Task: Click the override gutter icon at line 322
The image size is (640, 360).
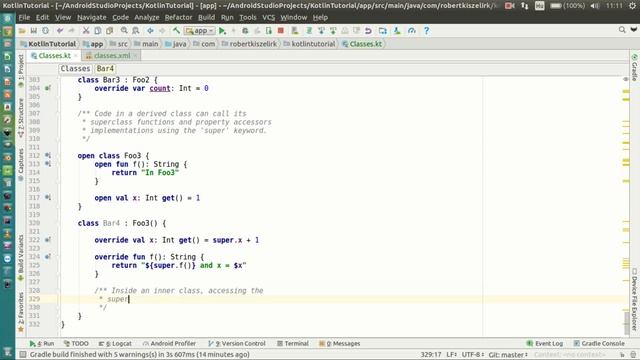Action: (48, 240)
